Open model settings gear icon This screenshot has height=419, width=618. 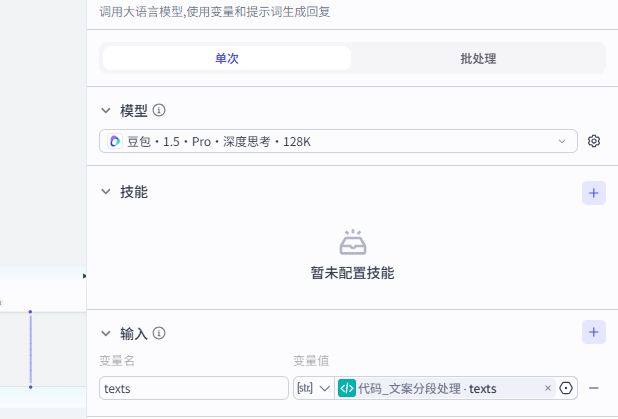[x=594, y=142]
